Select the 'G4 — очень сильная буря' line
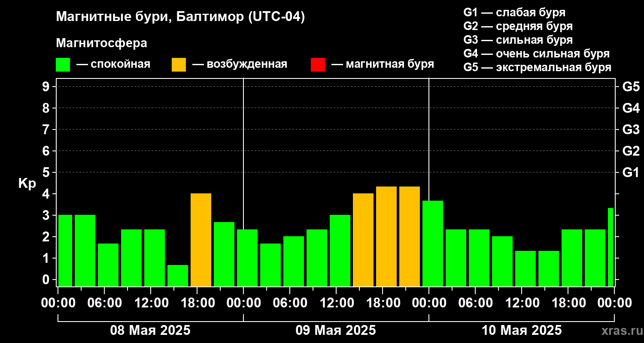The height and width of the screenshot is (343, 644). 536,54
